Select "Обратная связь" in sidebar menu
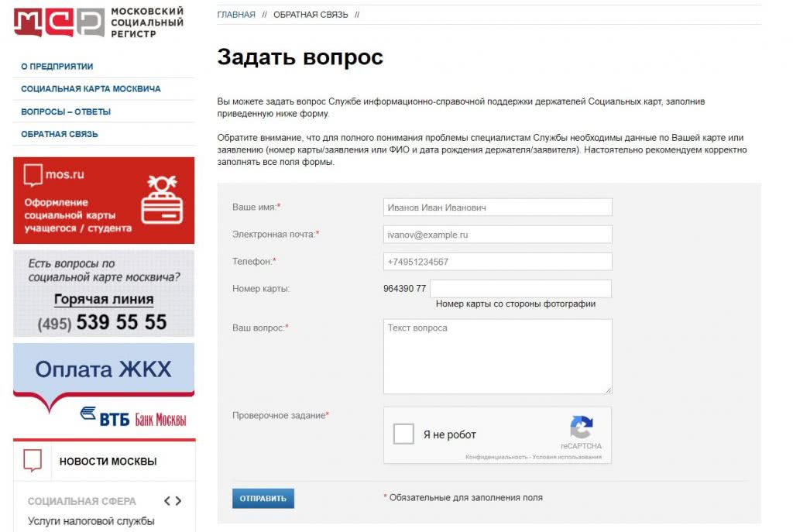The height and width of the screenshot is (532, 793). [x=60, y=134]
